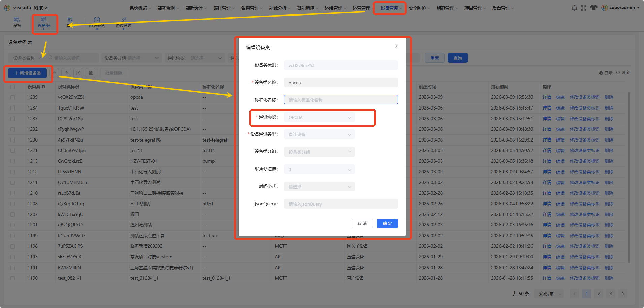Open the 继承父模板 dropdown
This screenshot has height=308, width=644.
(x=319, y=170)
